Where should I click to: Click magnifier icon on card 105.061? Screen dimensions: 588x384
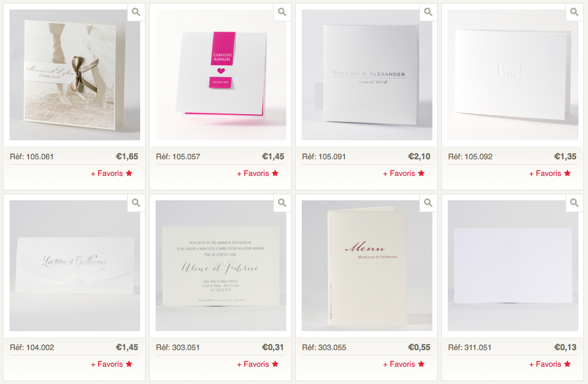point(136,12)
